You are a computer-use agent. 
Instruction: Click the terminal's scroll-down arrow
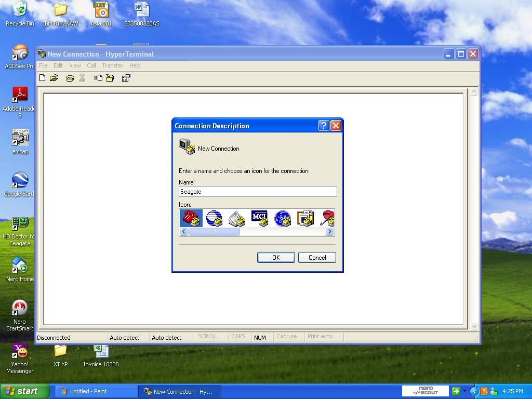(474, 326)
